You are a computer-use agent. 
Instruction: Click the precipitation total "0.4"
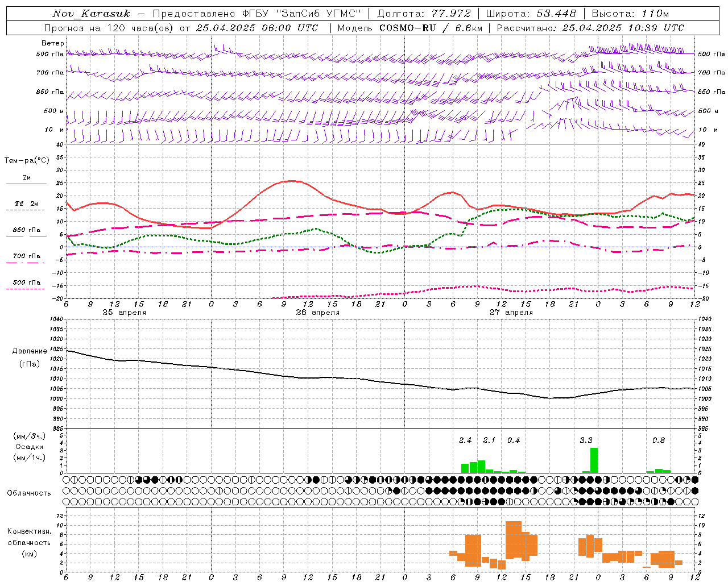(514, 440)
